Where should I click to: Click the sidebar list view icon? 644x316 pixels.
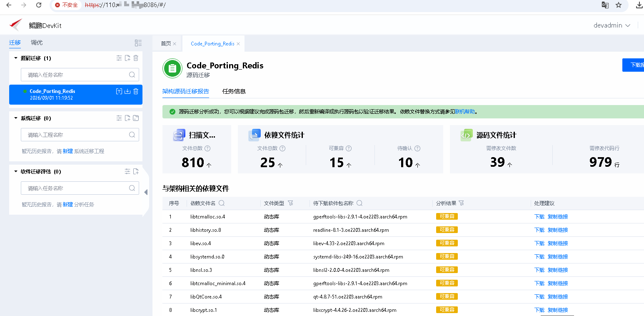[138, 43]
